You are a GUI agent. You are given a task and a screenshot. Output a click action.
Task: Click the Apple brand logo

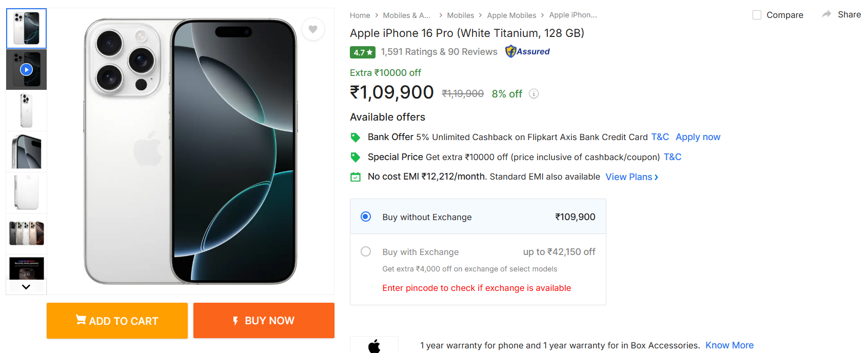click(x=374, y=346)
